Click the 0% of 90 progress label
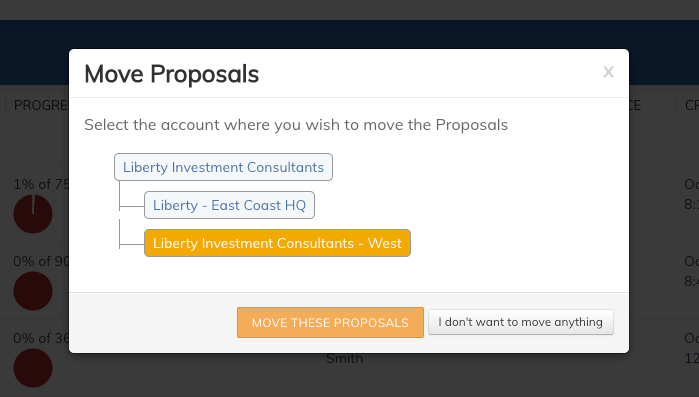699x397 pixels. (x=41, y=261)
